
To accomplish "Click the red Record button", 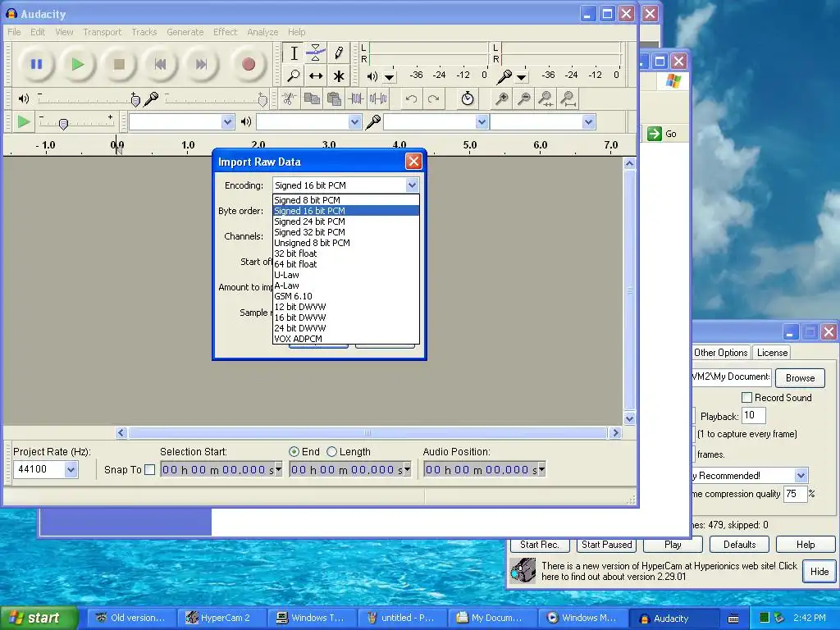I will click(x=248, y=64).
